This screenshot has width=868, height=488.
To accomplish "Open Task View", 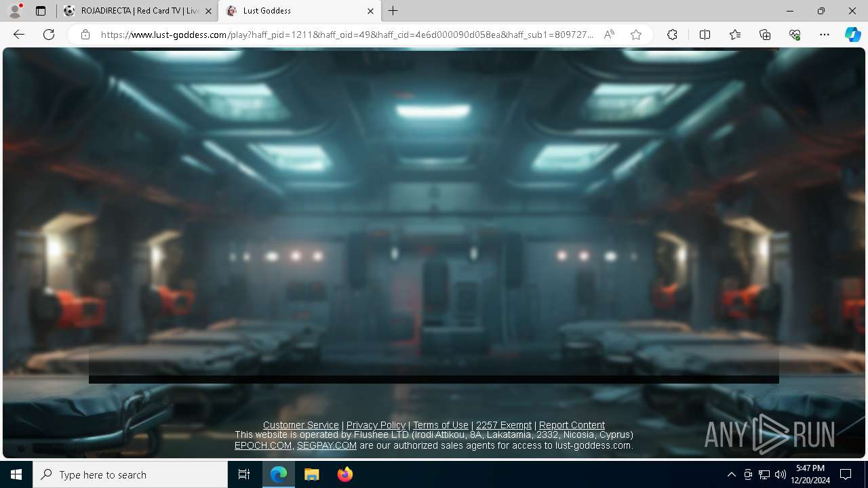I will click(244, 474).
